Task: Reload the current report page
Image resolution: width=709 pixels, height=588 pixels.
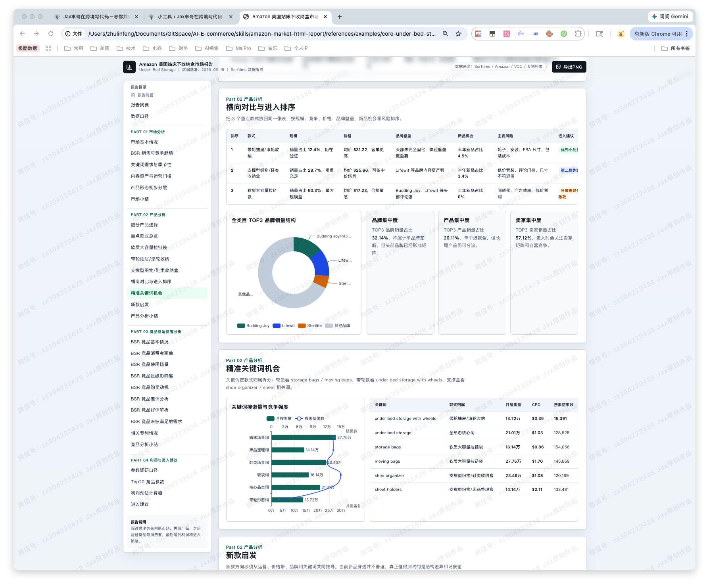Action: pos(51,34)
